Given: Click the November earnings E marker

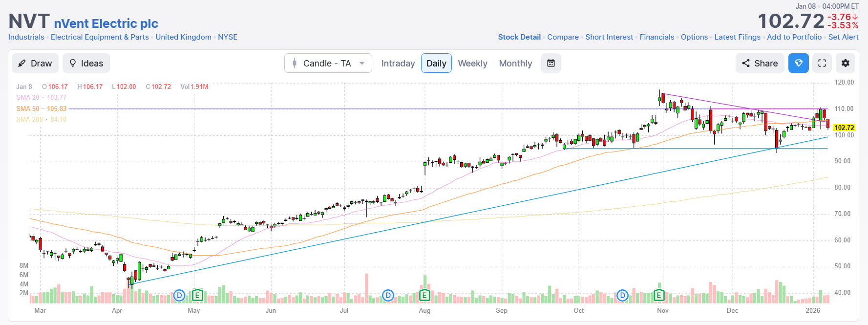Looking at the screenshot, I should pos(659,295).
